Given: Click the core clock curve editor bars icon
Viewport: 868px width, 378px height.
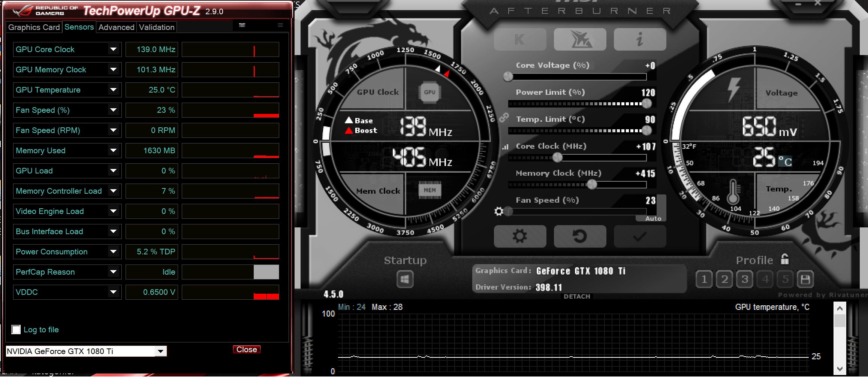Looking at the screenshot, I should pos(506,147).
